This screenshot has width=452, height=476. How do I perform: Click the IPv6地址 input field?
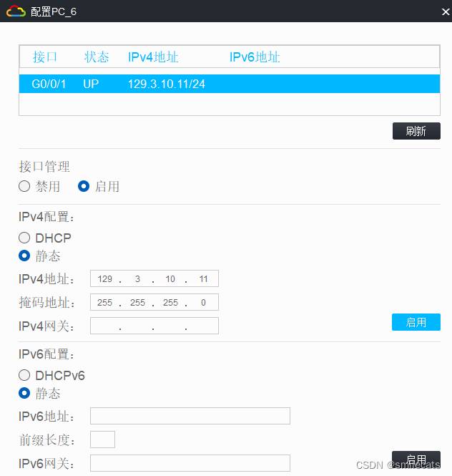(x=190, y=416)
